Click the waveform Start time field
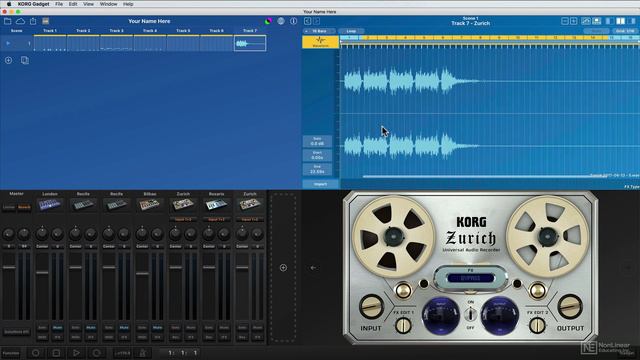The height and width of the screenshot is (360, 640). click(x=317, y=156)
